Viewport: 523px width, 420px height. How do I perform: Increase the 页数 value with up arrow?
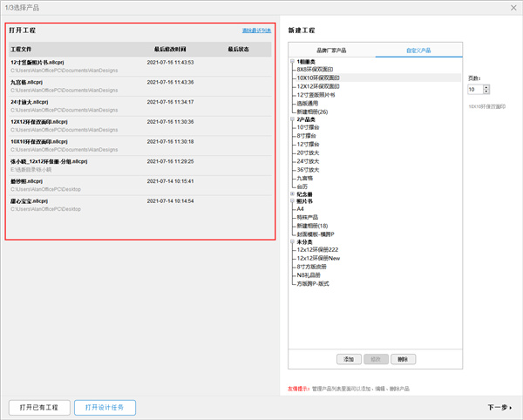tap(486, 87)
